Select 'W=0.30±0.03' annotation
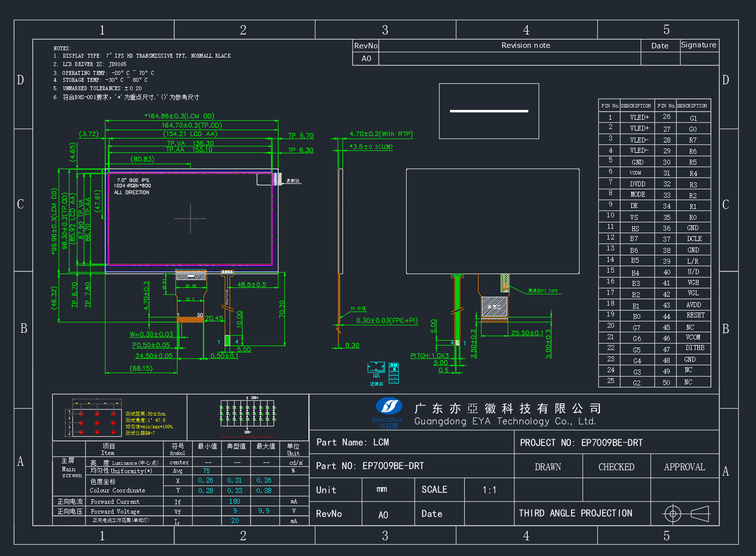The width and height of the screenshot is (756, 556). click(x=151, y=334)
